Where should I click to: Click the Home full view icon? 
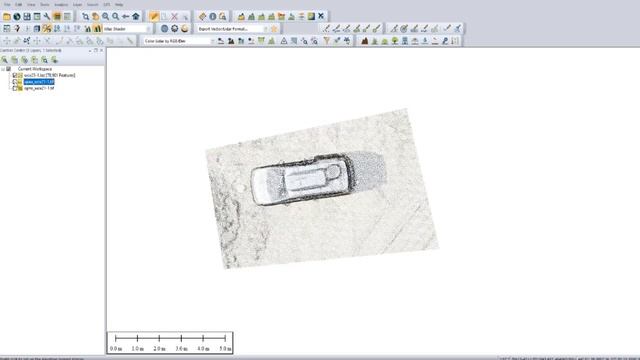tap(136, 16)
